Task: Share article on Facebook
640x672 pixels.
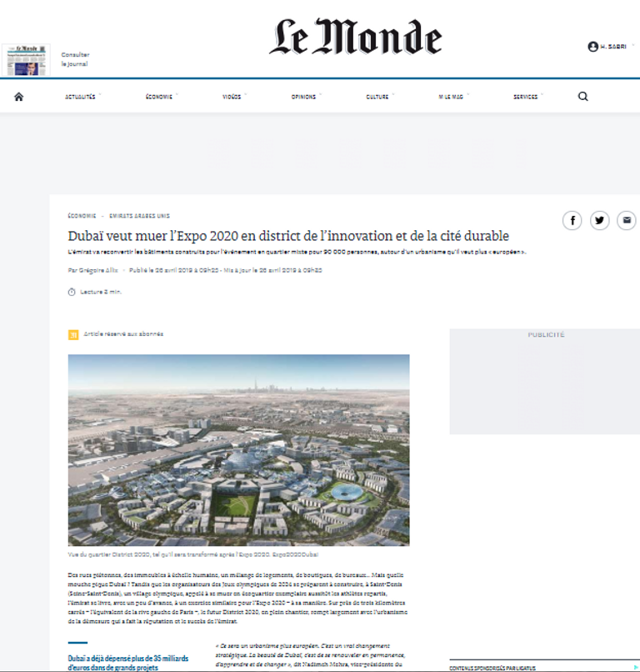Action: [x=572, y=220]
